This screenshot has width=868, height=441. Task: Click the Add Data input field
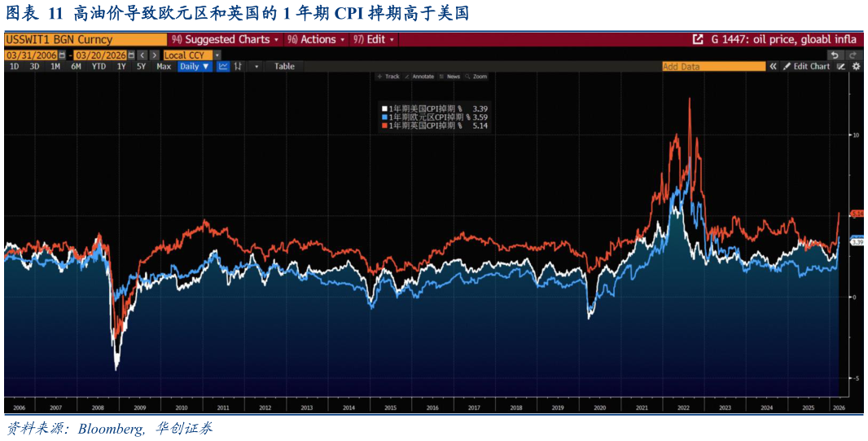click(x=713, y=67)
